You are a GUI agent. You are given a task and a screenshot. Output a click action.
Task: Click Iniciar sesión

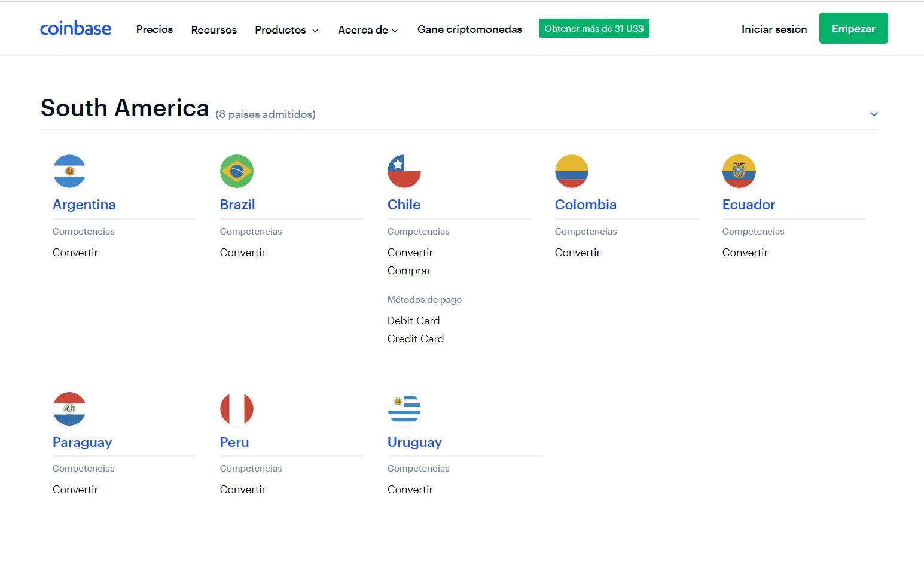(774, 29)
